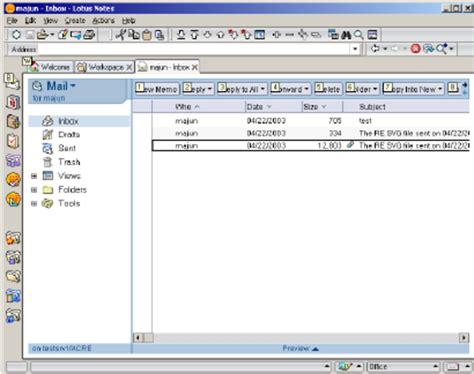Click the Drafts icon in mail navigator
The width and height of the screenshot is (474, 374).
(48, 135)
